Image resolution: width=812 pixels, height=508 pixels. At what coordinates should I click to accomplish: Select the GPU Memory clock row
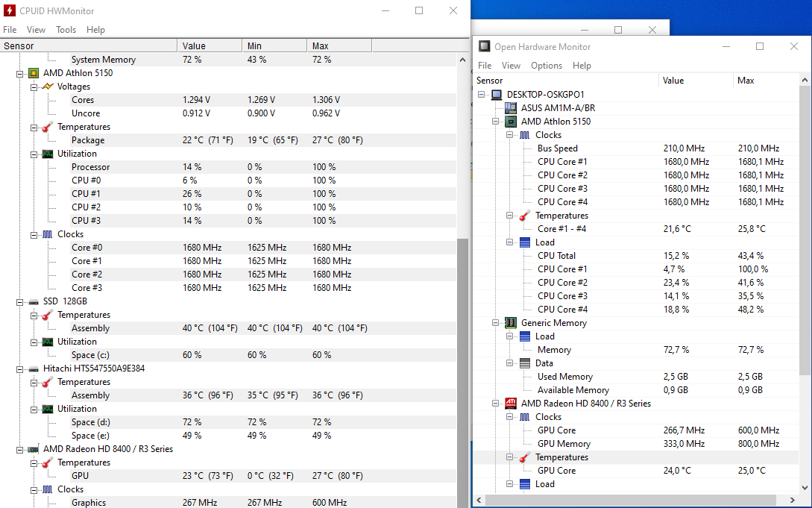coord(637,444)
